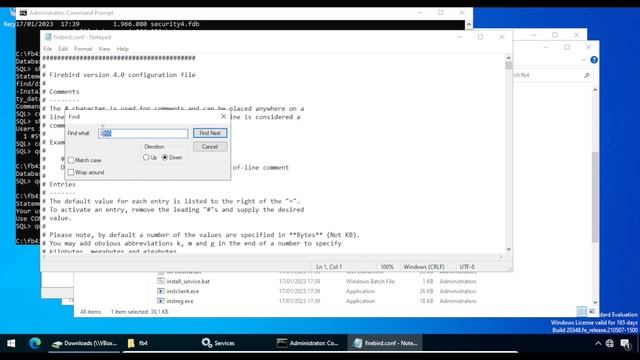Open Microsoft Edge from taskbar
This screenshot has width=640, height=360.
pos(35,343)
